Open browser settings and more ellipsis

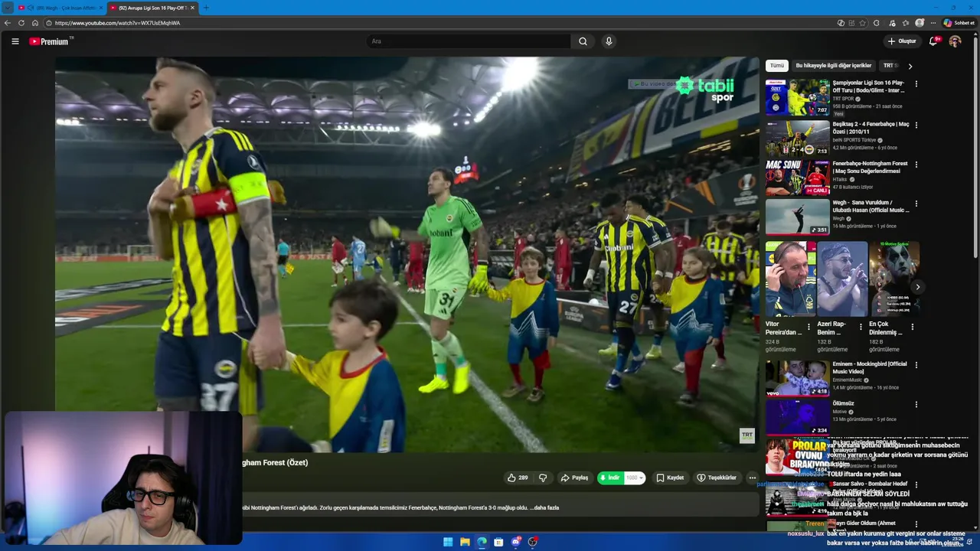[933, 23]
